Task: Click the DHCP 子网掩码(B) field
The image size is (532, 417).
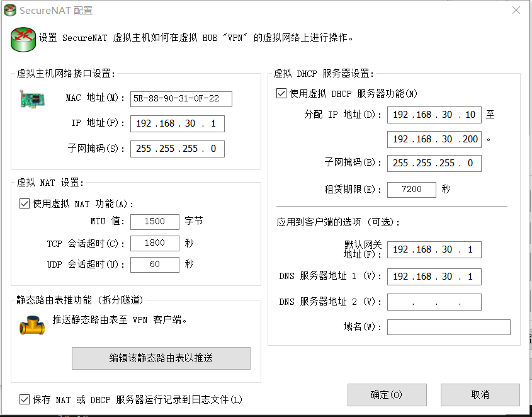Action: [434, 163]
